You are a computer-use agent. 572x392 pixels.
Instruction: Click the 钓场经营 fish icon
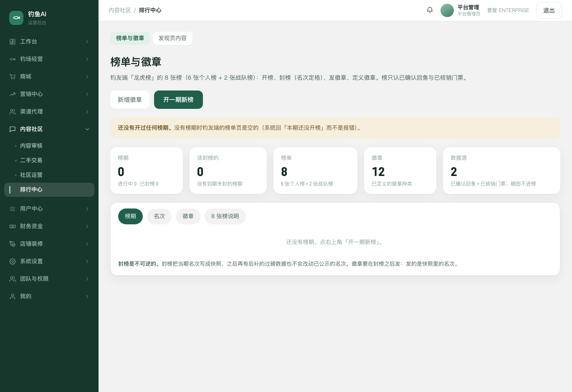tap(13, 59)
